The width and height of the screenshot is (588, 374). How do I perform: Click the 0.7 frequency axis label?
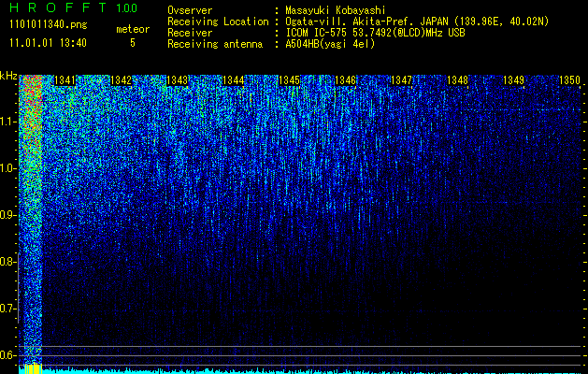click(7, 309)
